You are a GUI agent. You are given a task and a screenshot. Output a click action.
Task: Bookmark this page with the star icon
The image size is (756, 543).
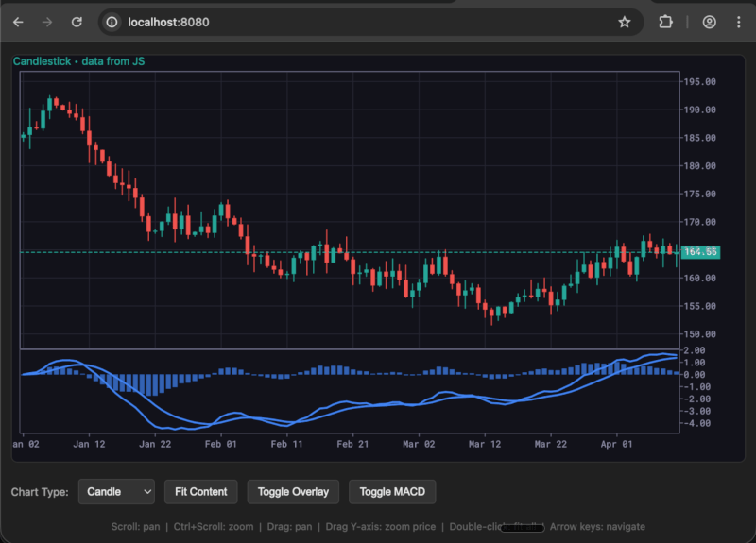(x=625, y=22)
